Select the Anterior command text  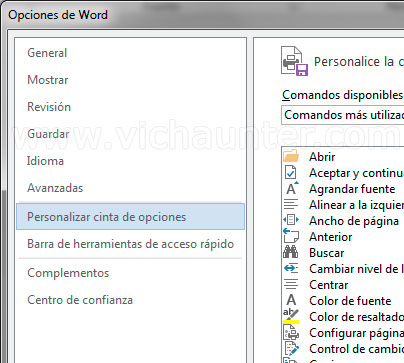[331, 237]
